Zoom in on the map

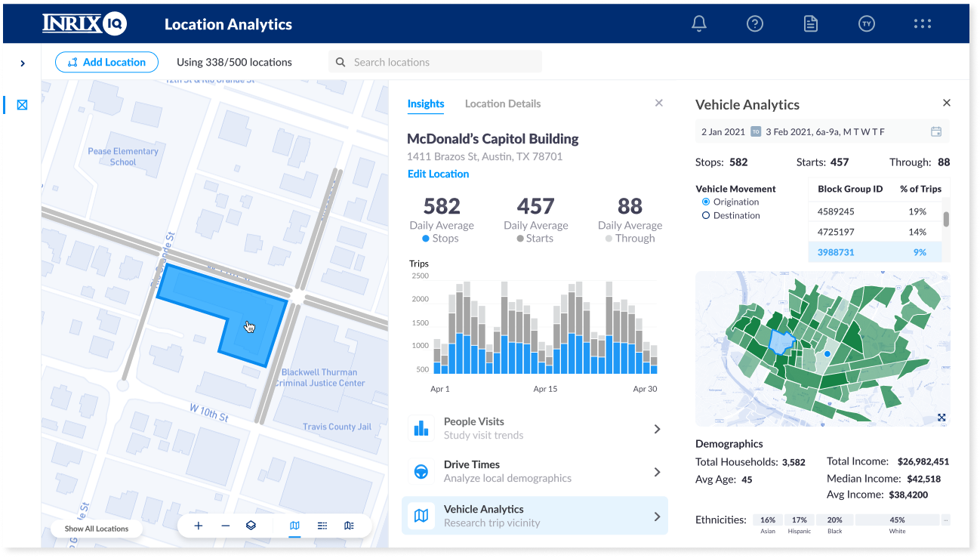point(198,526)
